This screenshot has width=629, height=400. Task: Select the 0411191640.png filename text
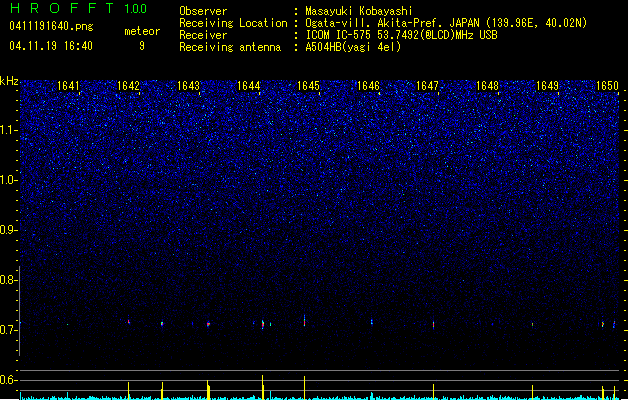pyautogui.click(x=51, y=26)
